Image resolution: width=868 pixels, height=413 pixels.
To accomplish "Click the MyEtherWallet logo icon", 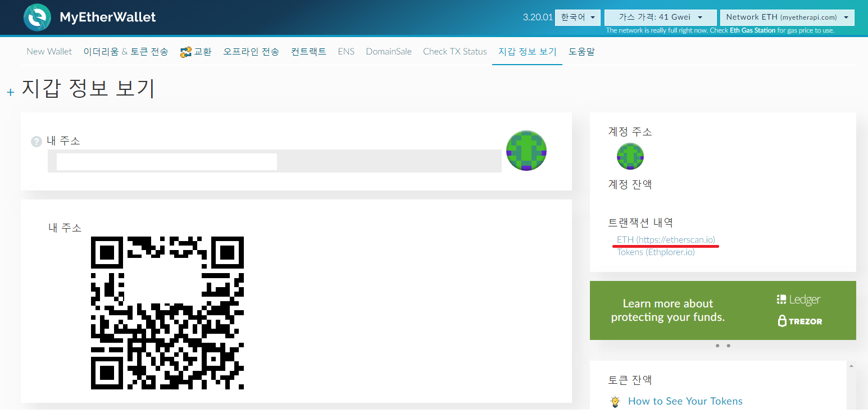I will pos(38,17).
